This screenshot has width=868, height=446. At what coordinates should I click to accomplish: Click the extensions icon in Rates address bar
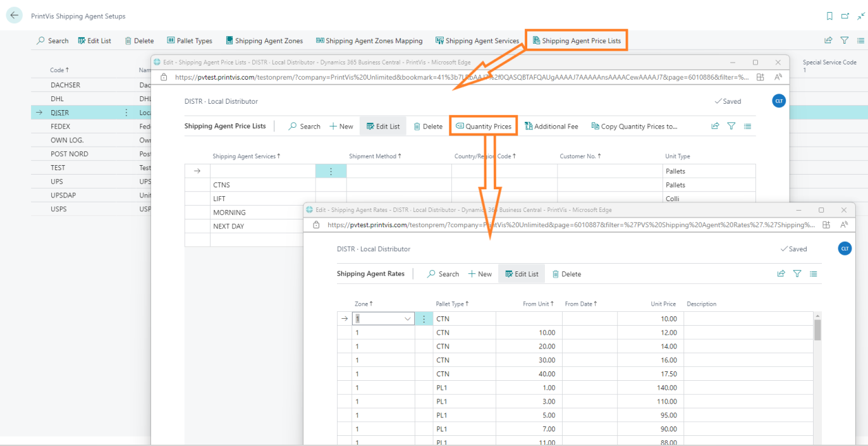828,225
